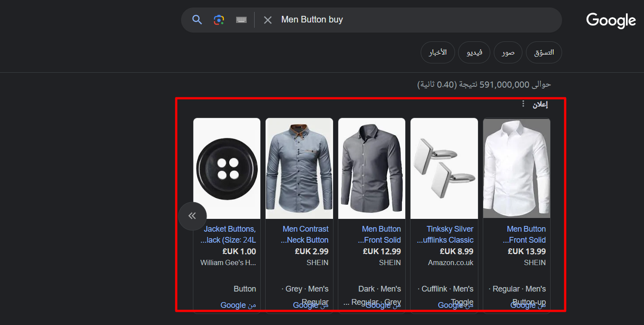This screenshot has height=325, width=644.
Task: Switch to the الأخبار news tab
Action: (438, 52)
